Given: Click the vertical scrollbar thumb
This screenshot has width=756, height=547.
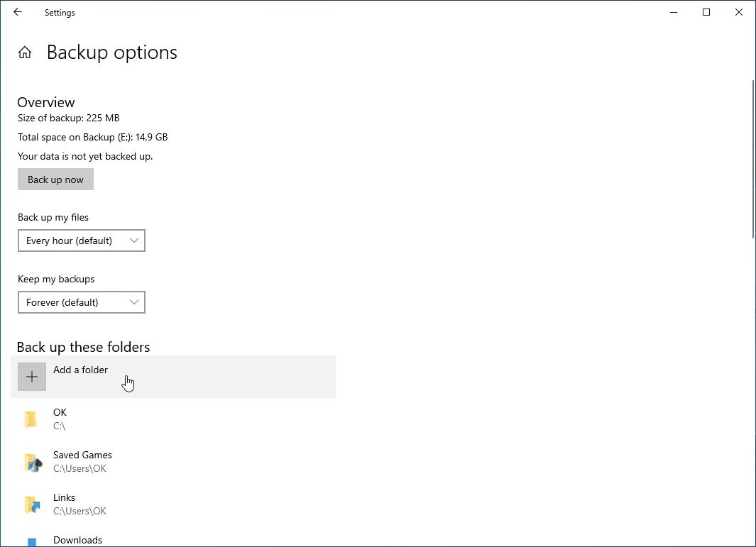Looking at the screenshot, I should click(x=752, y=160).
